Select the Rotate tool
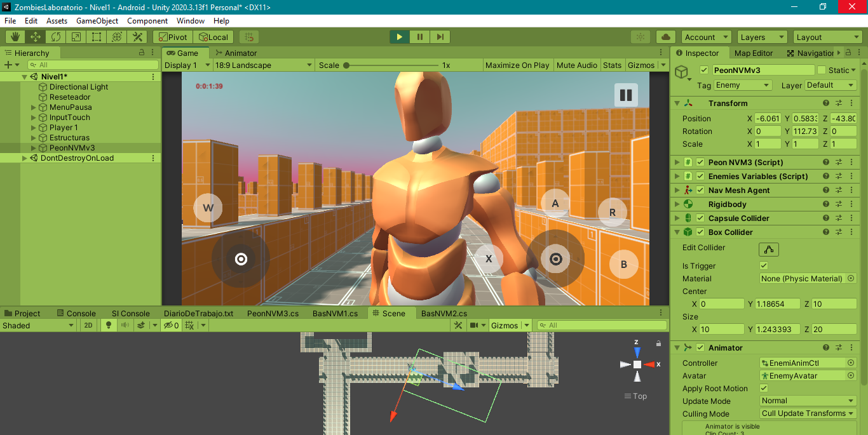The height and width of the screenshot is (435, 868). (56, 37)
